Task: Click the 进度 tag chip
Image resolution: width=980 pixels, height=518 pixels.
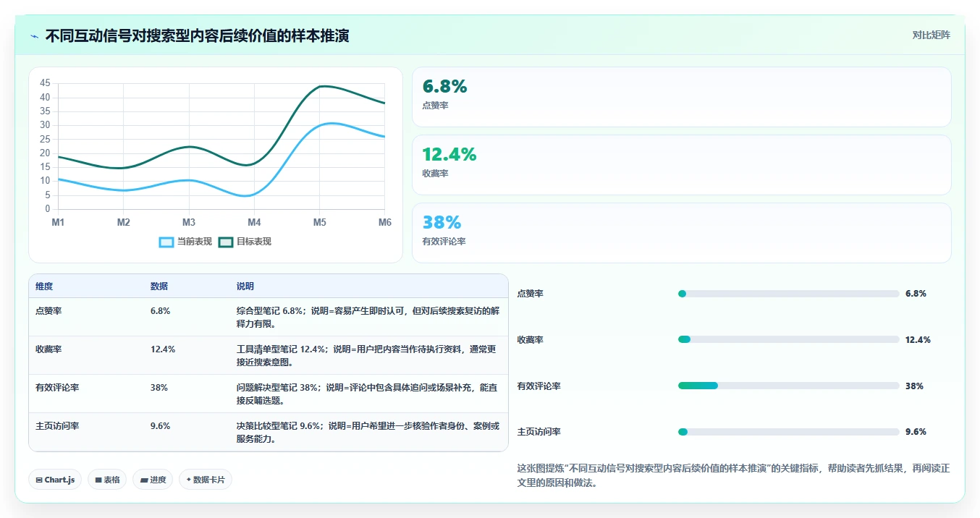Action: point(153,480)
